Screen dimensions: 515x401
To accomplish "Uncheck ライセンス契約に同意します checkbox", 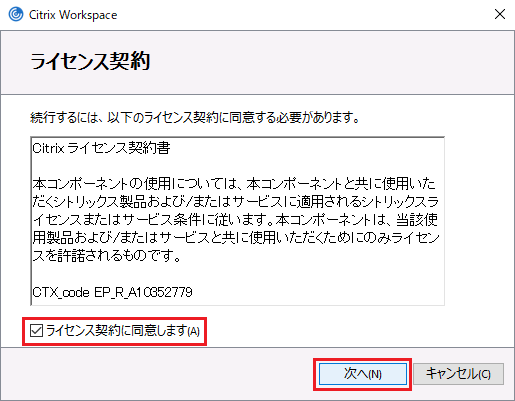I will tap(36, 331).
